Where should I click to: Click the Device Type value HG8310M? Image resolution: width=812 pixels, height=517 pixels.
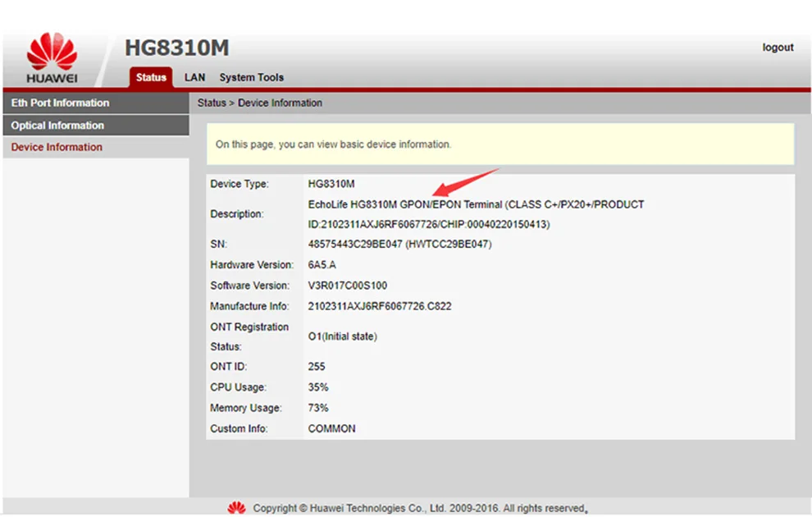coord(331,184)
